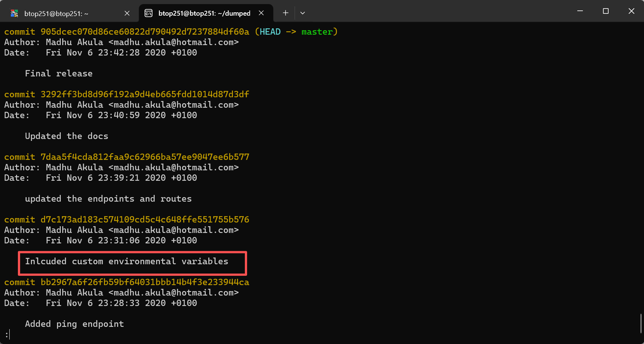The image size is (644, 344).
Task: Click the 'Added ping endpoint' message
Action: tap(75, 324)
